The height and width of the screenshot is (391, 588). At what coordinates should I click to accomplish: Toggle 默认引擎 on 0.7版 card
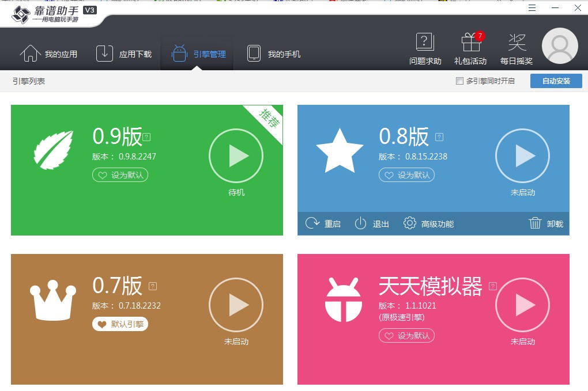click(120, 324)
